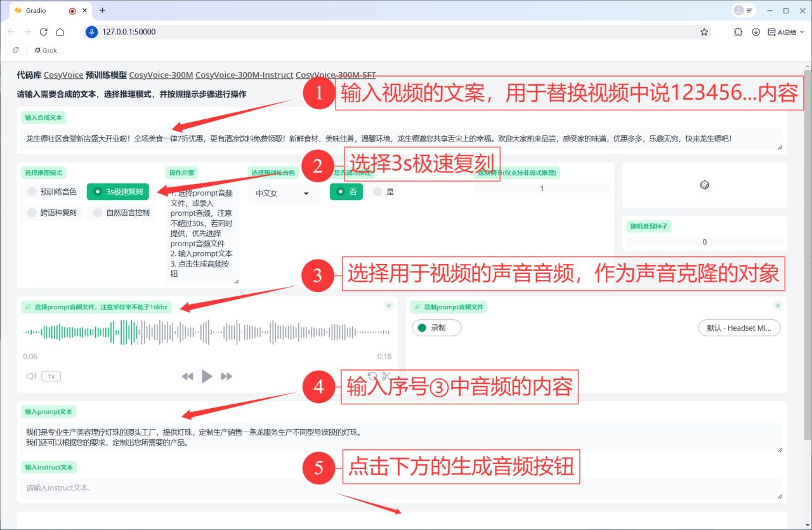Click the speed adjustment field showing 1
Image resolution: width=812 pixels, height=530 pixels.
coord(542,189)
